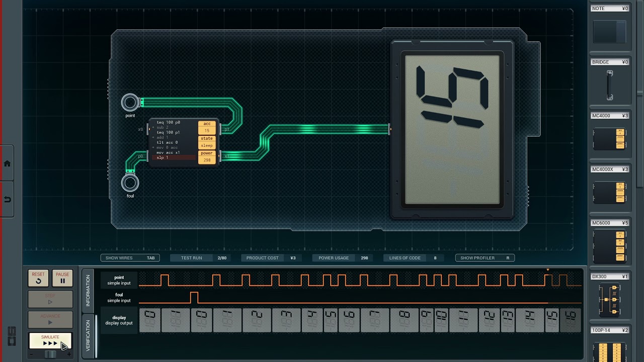The height and width of the screenshot is (362, 644).
Task: Click the display output frame showing 11
Action: [x=462, y=320]
